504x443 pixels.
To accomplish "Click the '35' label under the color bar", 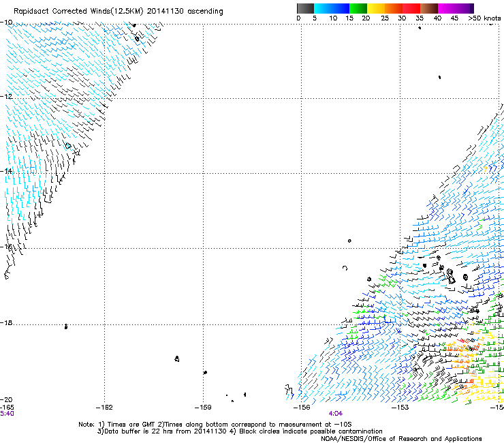I will pos(420,18).
